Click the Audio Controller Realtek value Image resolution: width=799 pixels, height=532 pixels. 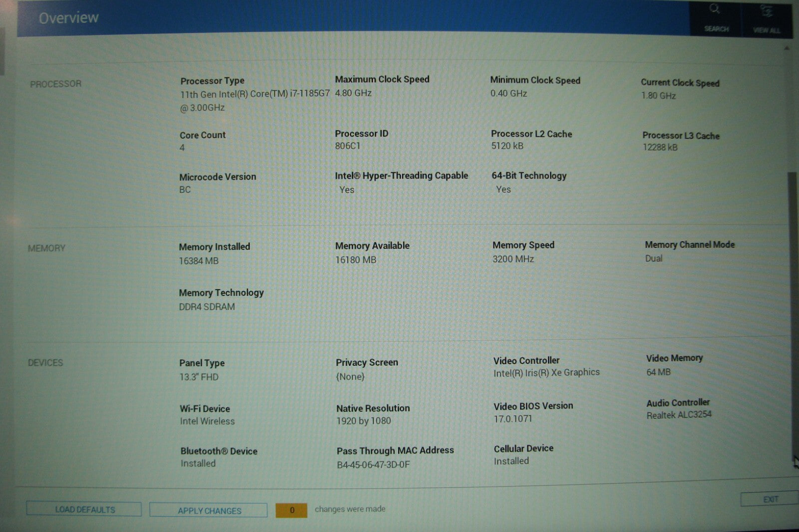679,415
